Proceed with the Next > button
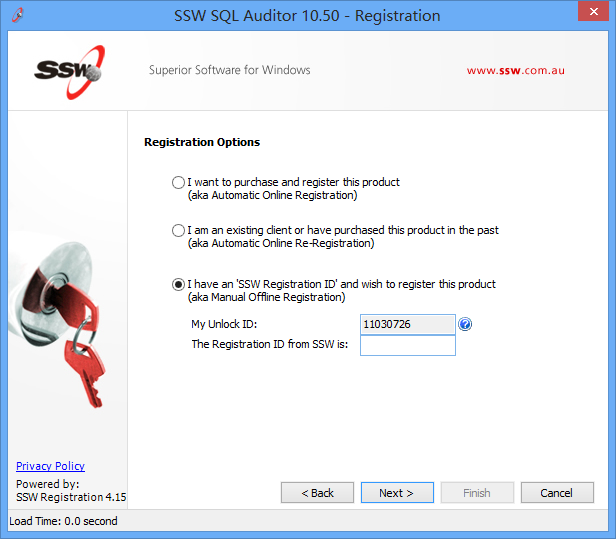The height and width of the screenshot is (539, 616). click(x=397, y=493)
